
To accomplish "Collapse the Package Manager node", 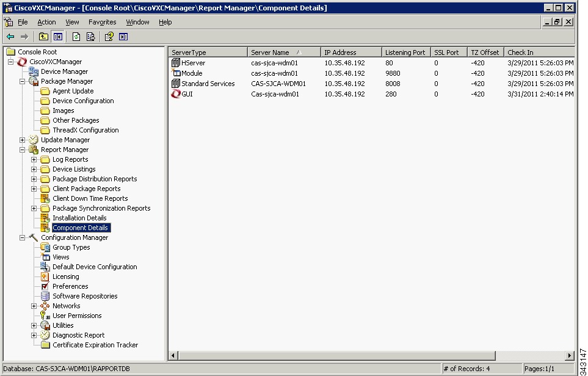I will 23,81.
